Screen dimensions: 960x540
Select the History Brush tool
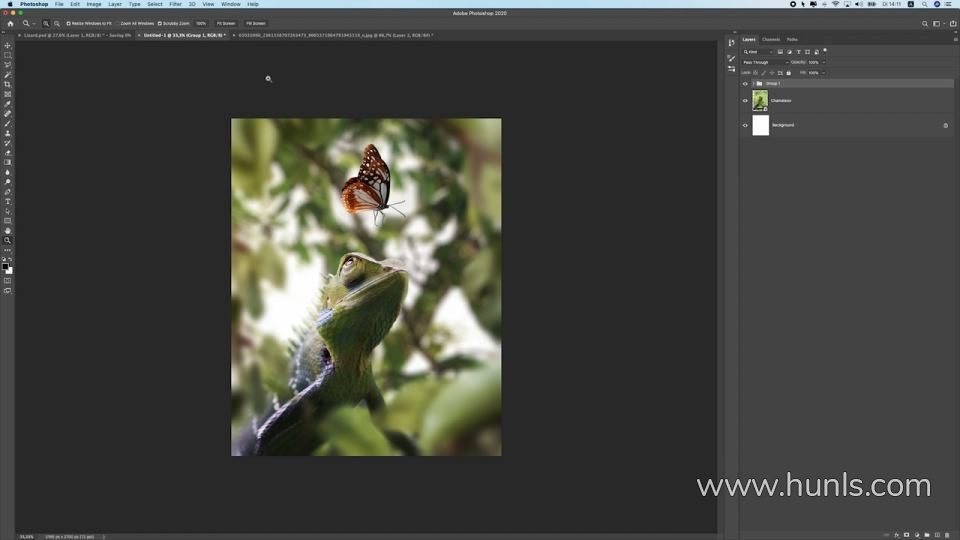(7, 143)
